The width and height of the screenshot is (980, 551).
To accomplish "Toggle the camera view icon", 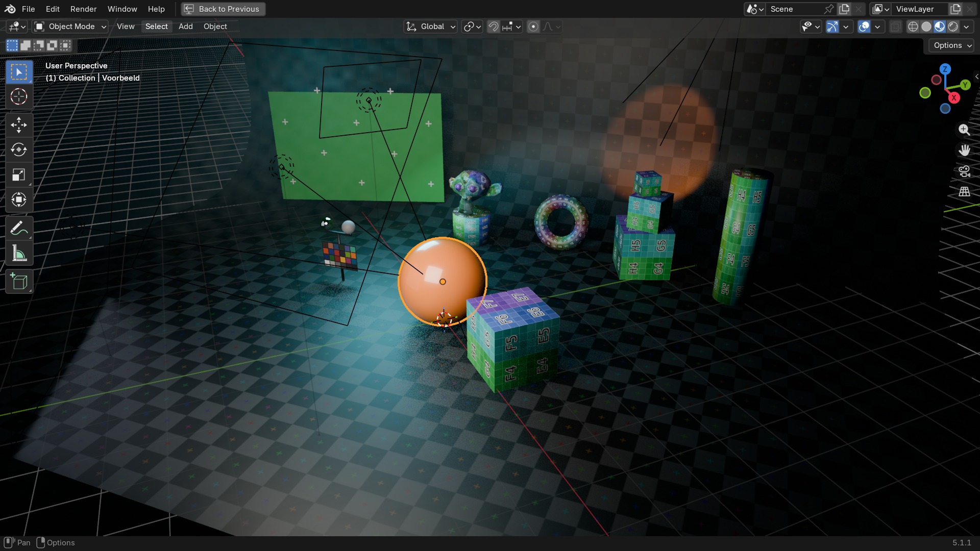I will (x=964, y=171).
